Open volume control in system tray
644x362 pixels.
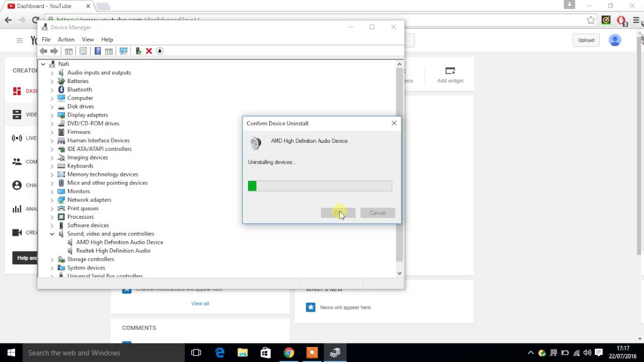point(588,353)
